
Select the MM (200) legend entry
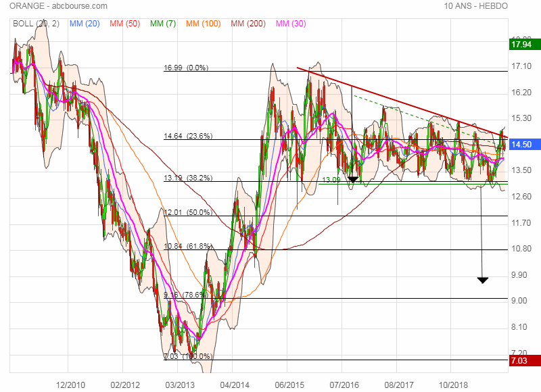point(248,24)
